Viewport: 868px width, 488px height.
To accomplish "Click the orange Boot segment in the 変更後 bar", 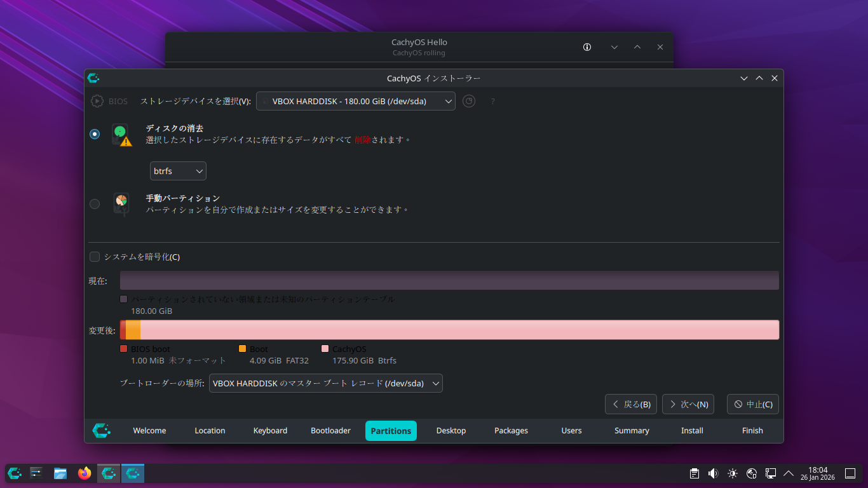I will (133, 330).
